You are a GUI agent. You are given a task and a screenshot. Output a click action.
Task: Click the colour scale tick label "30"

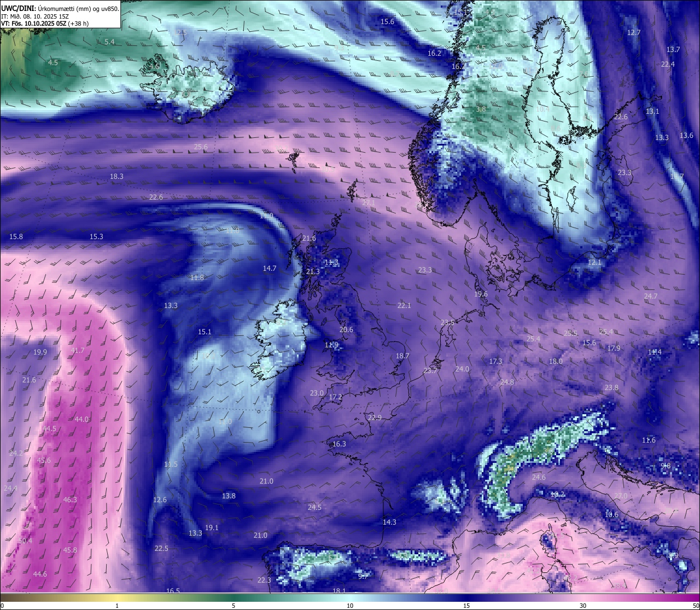point(583,606)
